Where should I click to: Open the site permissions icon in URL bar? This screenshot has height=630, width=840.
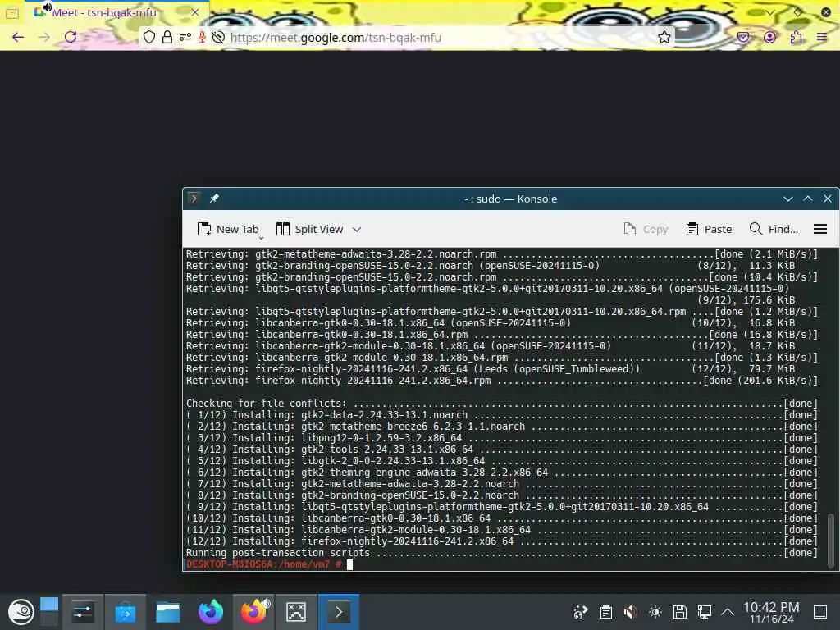coord(185,37)
